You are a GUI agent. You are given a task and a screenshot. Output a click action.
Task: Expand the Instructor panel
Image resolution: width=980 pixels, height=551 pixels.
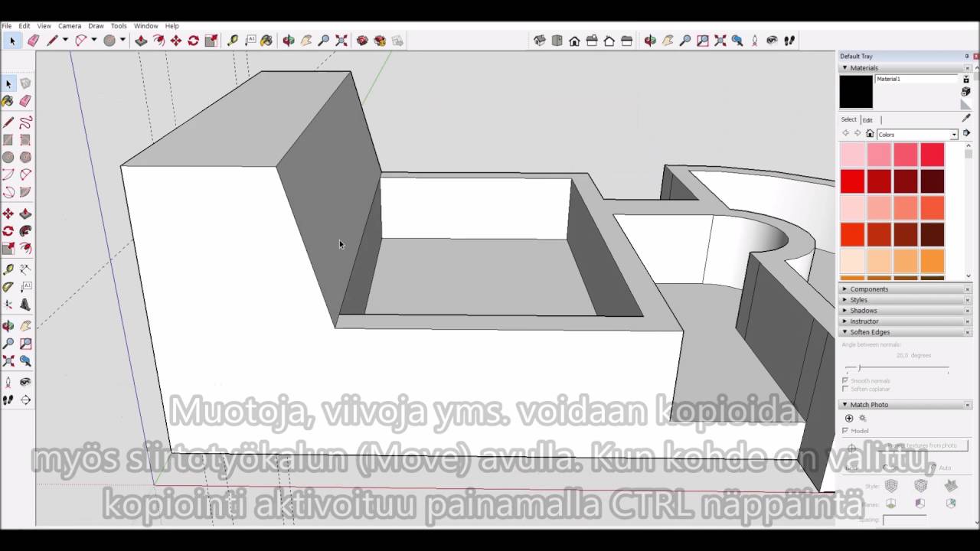pyautogui.click(x=845, y=321)
